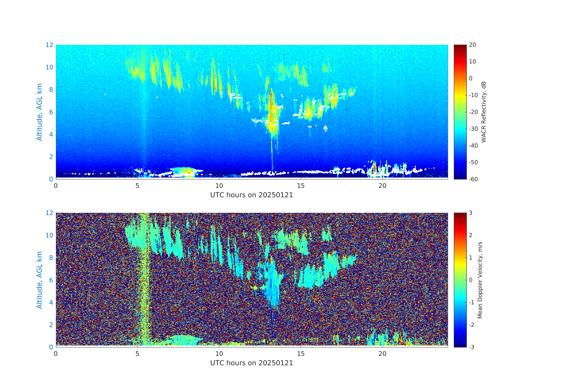Screen dimensions: 571x392
Task: Click the 3 tick on velocity colorbar
Action: click(x=471, y=213)
